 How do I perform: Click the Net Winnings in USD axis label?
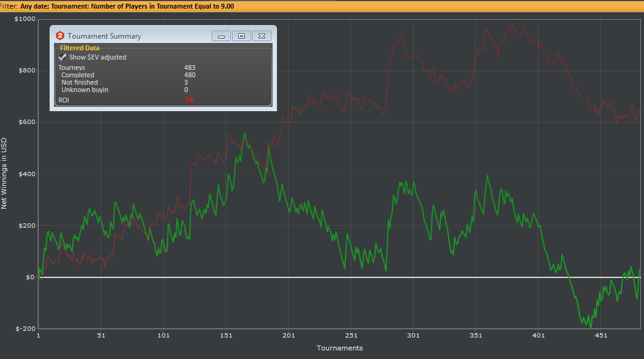4,173
